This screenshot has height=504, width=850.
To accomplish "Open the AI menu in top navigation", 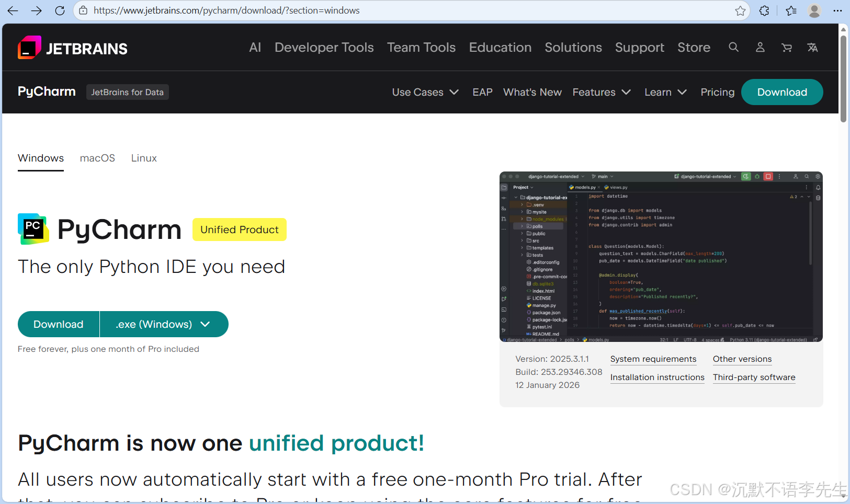I will (255, 47).
